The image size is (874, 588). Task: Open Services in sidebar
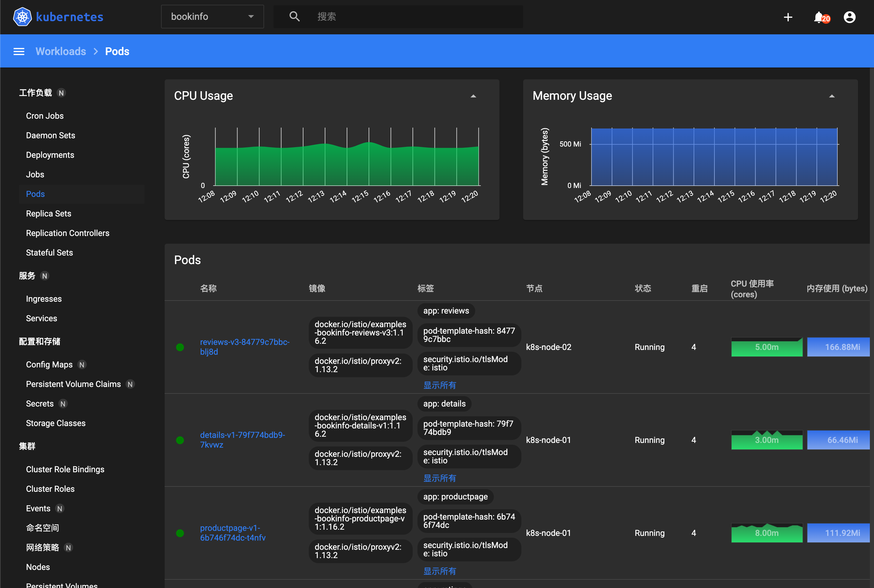point(41,318)
